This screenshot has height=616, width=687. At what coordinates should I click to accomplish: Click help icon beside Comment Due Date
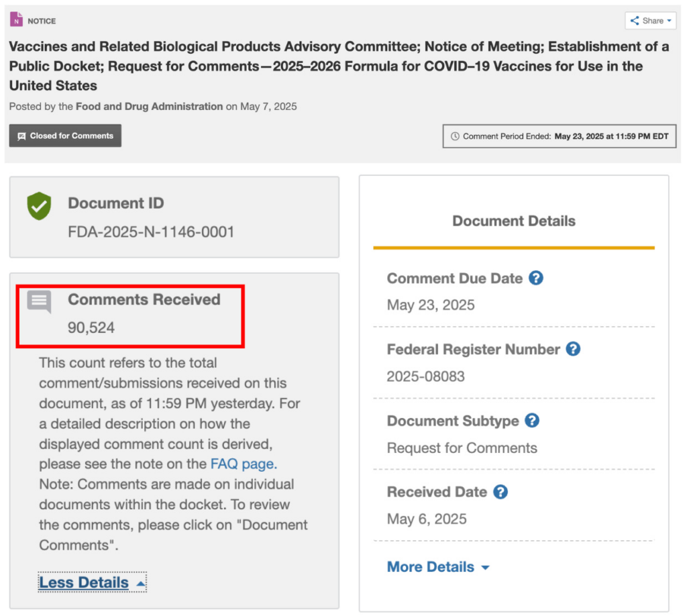(535, 278)
